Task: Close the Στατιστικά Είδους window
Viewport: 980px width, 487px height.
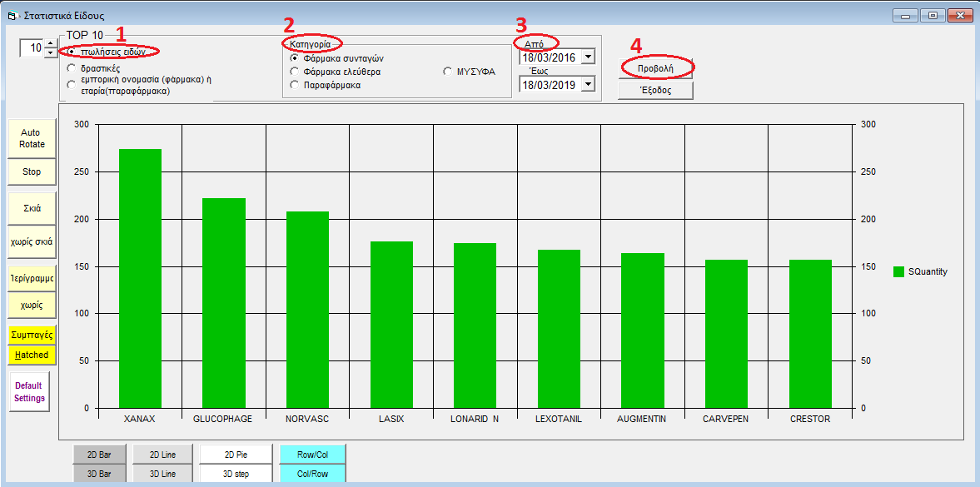Action: click(x=959, y=15)
